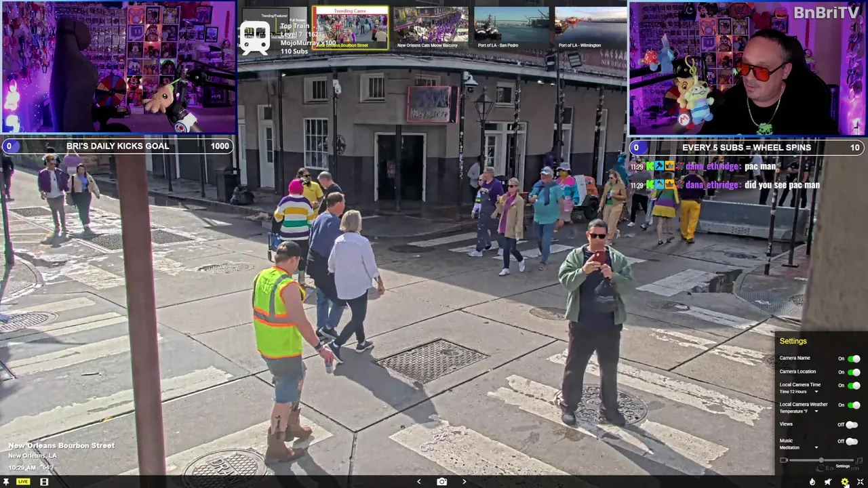Click chat message 'pac man'
This screenshot has width=868, height=488.
tap(759, 167)
